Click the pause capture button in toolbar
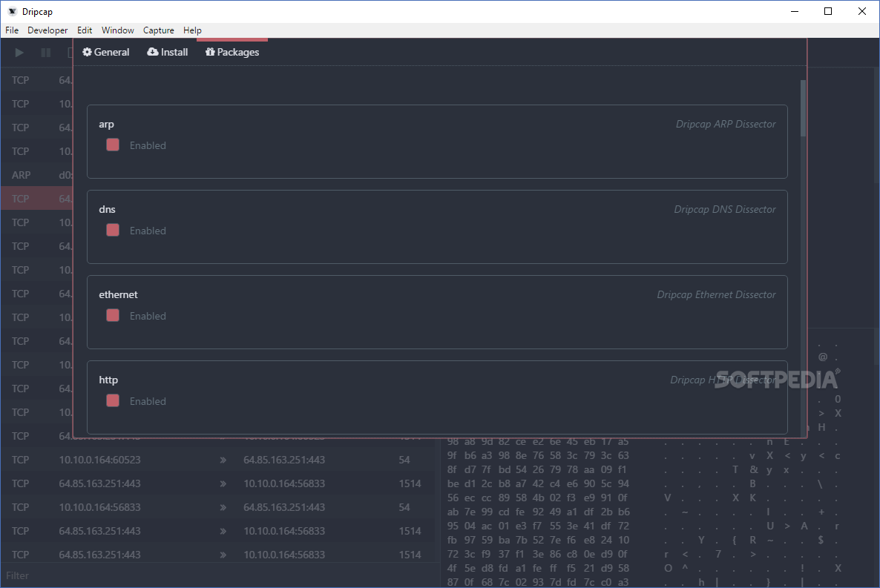880x588 pixels. coord(46,52)
